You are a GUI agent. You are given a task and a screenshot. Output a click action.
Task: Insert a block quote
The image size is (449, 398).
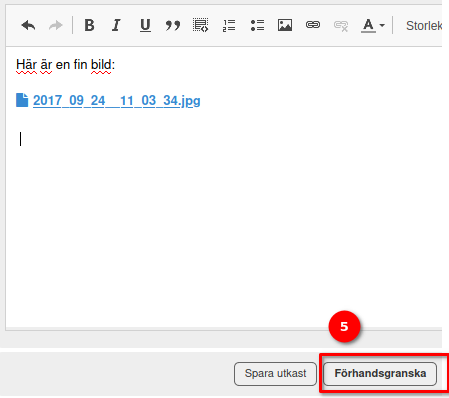[x=173, y=25]
